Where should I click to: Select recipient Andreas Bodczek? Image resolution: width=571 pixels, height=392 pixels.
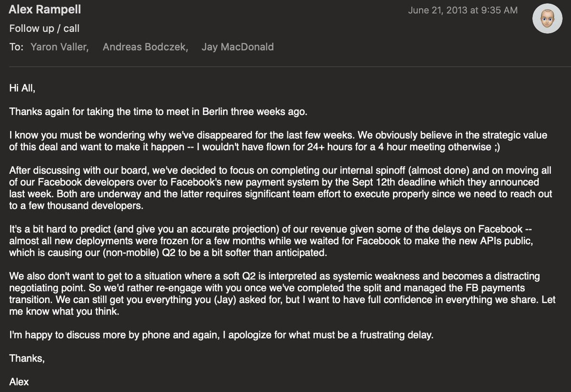pos(145,47)
